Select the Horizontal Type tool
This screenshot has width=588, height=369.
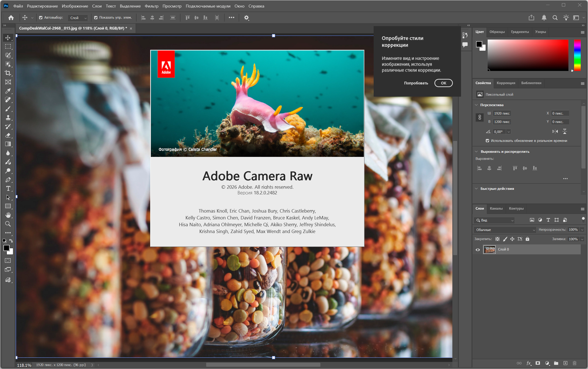(x=8, y=188)
